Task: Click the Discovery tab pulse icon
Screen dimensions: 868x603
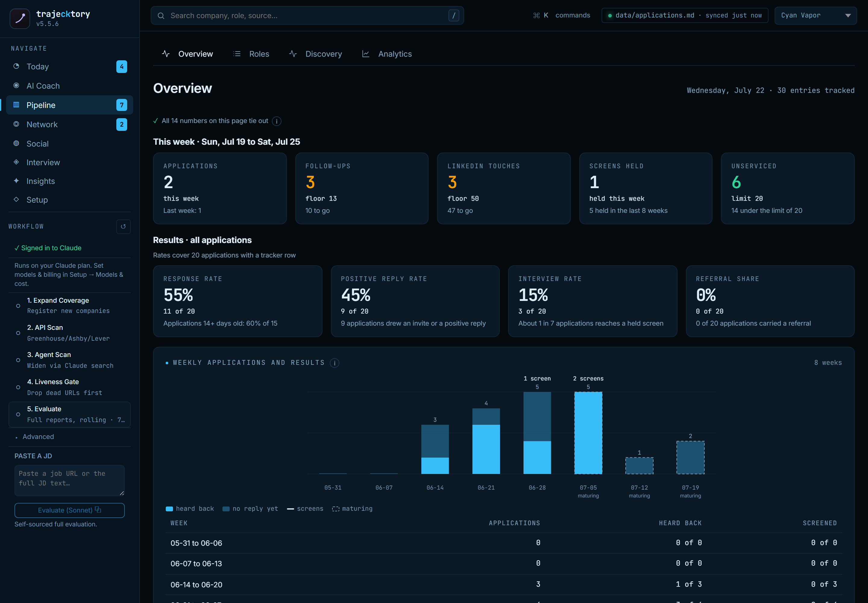Action: click(x=293, y=54)
